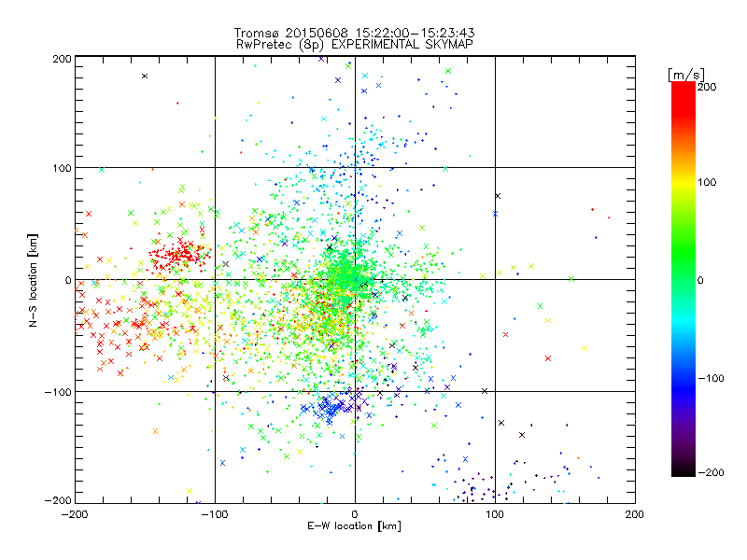Click the 'E-W location [km]' axis label
Screen dimensions: 747x560
tap(354, 526)
